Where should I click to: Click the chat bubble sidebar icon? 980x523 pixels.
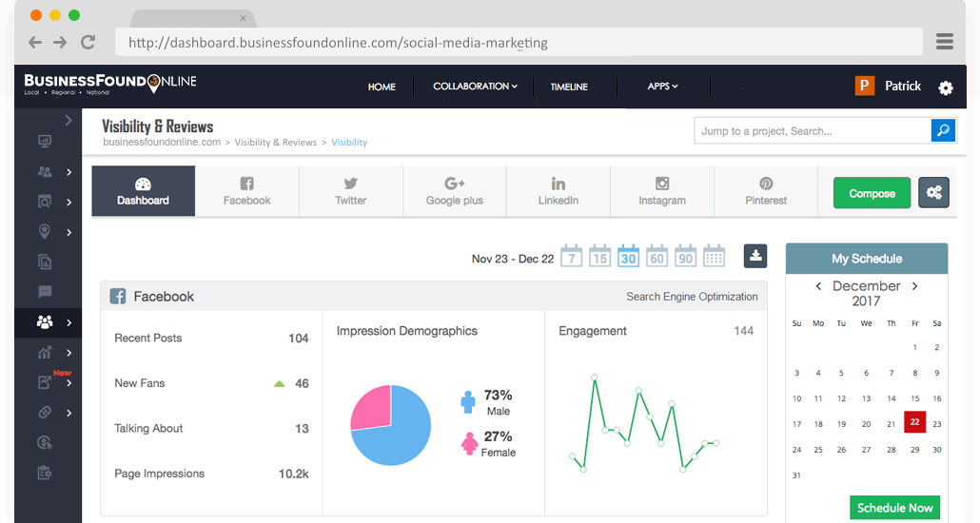[45, 291]
